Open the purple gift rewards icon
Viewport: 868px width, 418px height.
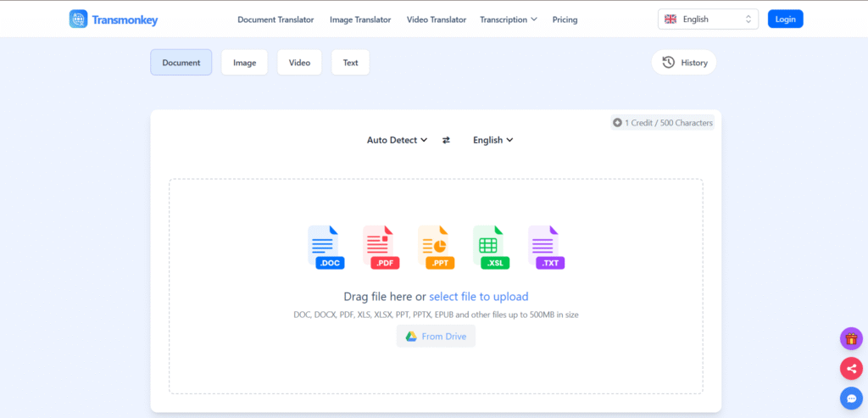pos(851,339)
